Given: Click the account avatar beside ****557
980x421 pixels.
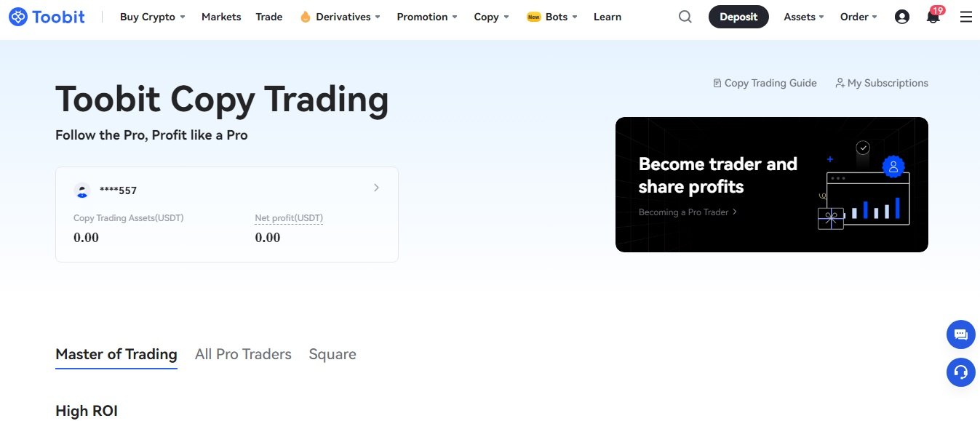Looking at the screenshot, I should pyautogui.click(x=82, y=191).
